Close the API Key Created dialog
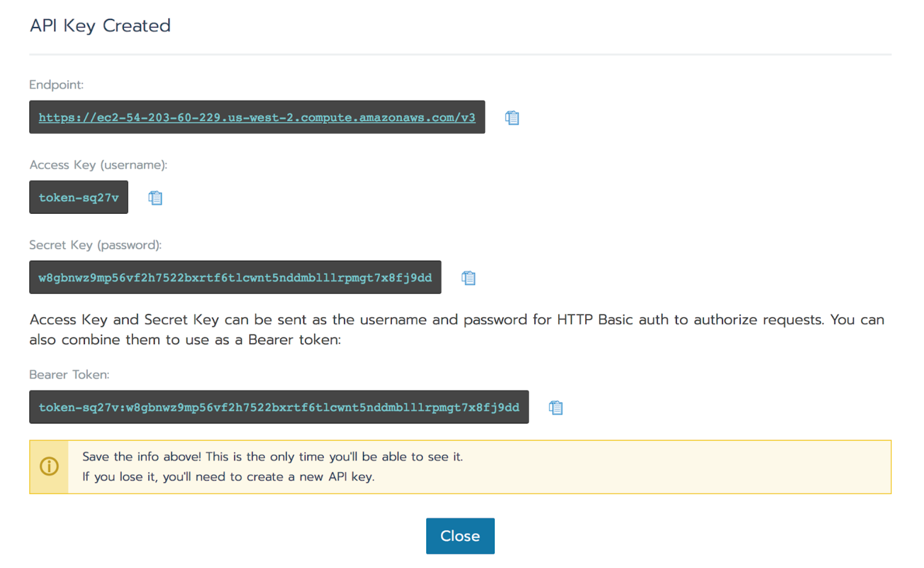This screenshot has width=924, height=568. point(459,536)
